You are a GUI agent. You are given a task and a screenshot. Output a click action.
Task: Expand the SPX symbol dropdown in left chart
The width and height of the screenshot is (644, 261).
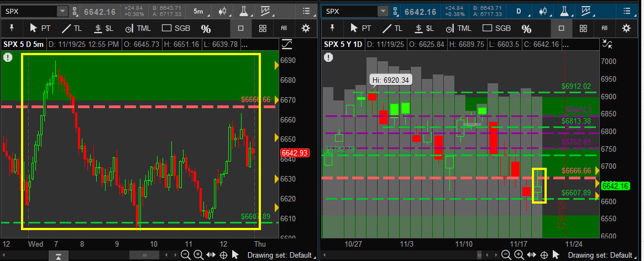point(62,11)
